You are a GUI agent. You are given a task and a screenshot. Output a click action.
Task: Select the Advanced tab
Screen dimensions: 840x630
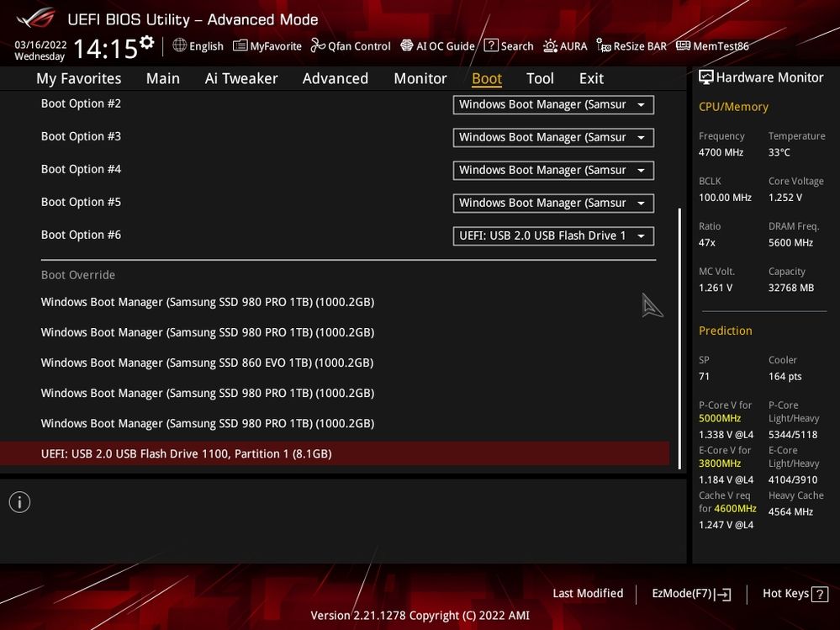pos(335,79)
